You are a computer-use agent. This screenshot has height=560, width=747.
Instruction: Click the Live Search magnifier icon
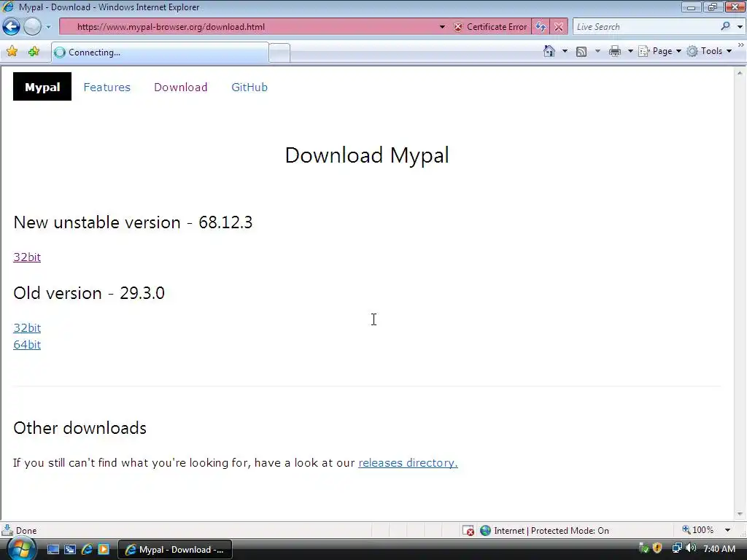pyautogui.click(x=725, y=27)
